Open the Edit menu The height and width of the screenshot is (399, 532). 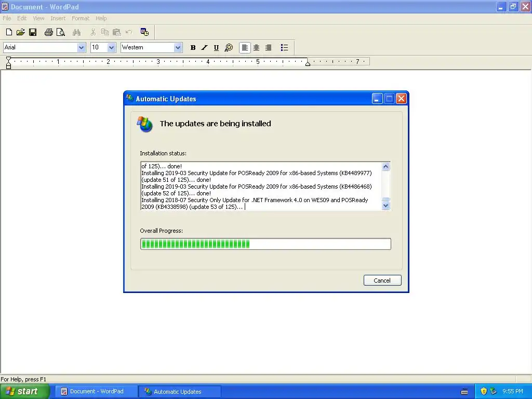click(22, 18)
